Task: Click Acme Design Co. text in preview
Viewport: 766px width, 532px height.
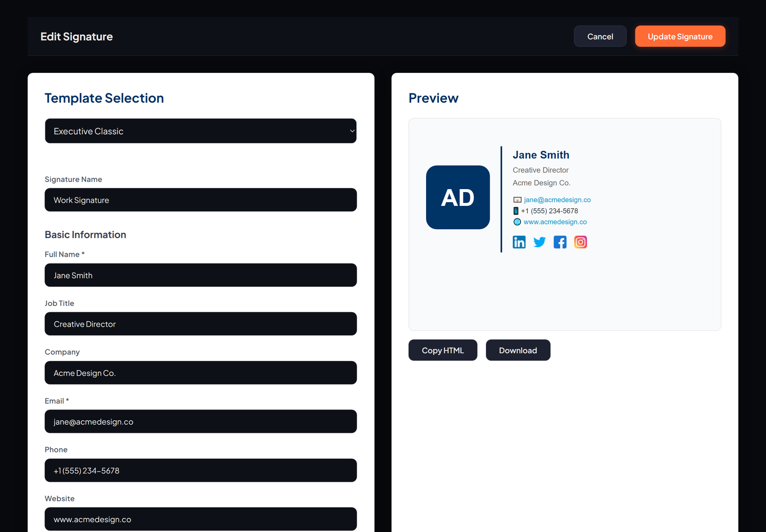Action: point(541,183)
